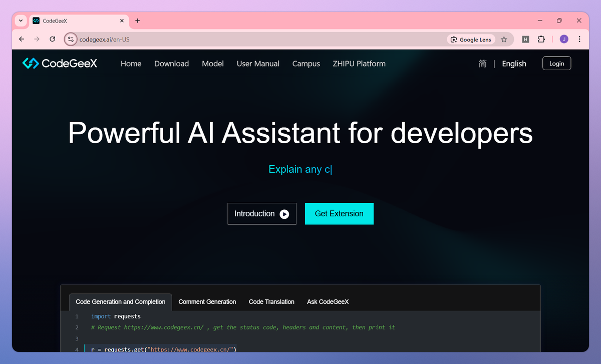Search page with Google Lens

[471, 40]
